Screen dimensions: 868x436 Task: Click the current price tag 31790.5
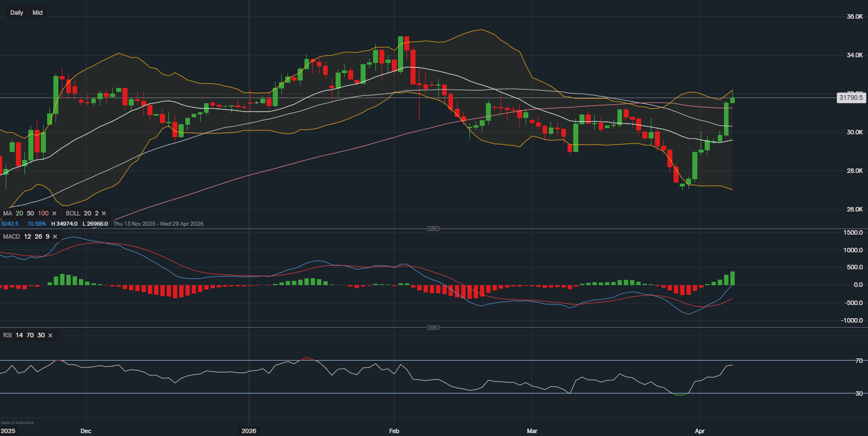click(850, 98)
